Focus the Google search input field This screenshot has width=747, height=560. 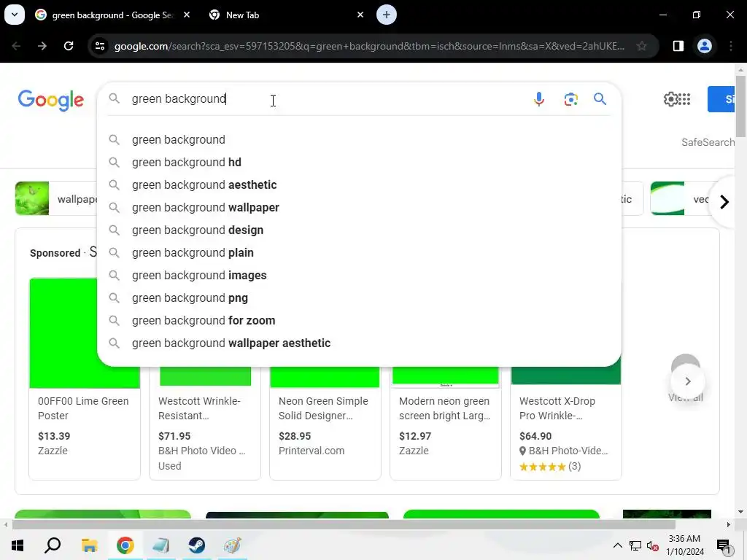coord(329,99)
